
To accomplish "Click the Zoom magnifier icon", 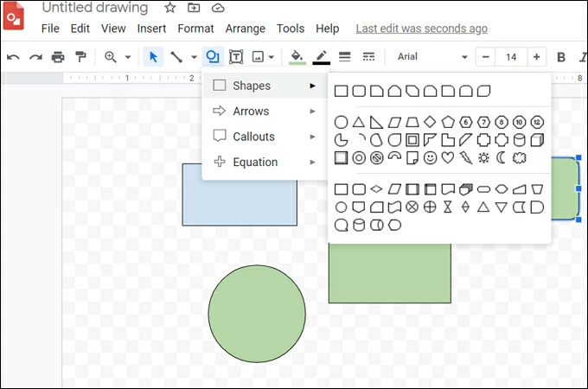I will (x=111, y=57).
